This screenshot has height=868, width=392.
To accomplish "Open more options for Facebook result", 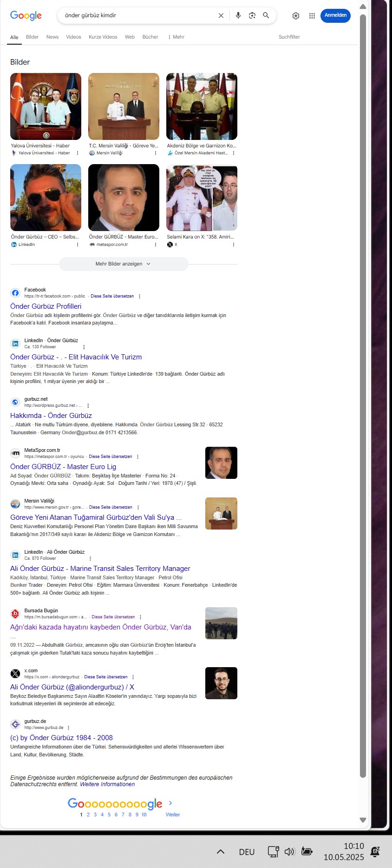I will (x=139, y=296).
